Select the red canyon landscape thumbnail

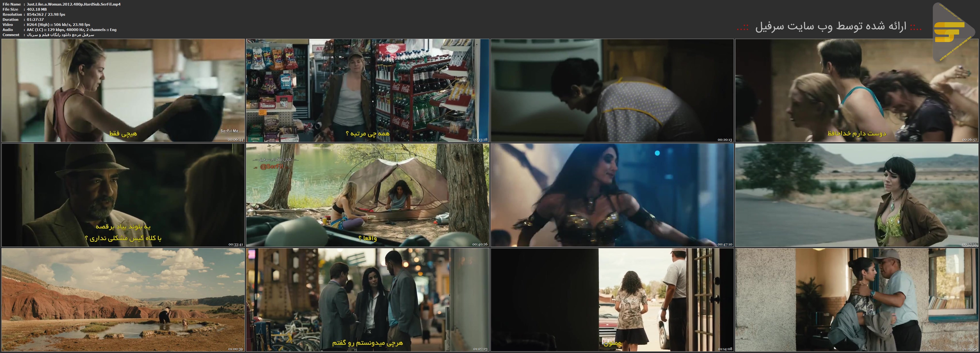(123, 300)
